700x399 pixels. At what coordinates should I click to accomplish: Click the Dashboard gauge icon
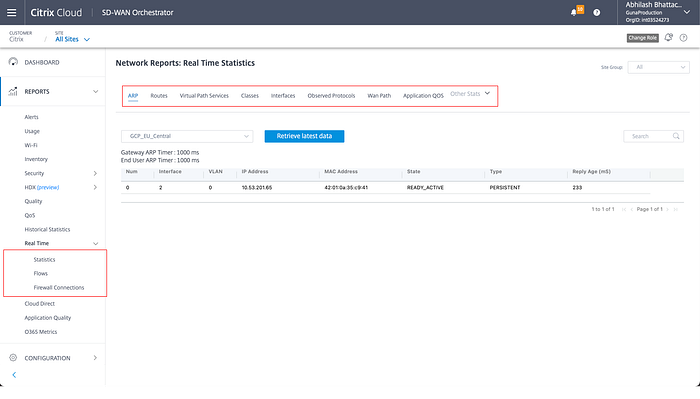tap(13, 62)
